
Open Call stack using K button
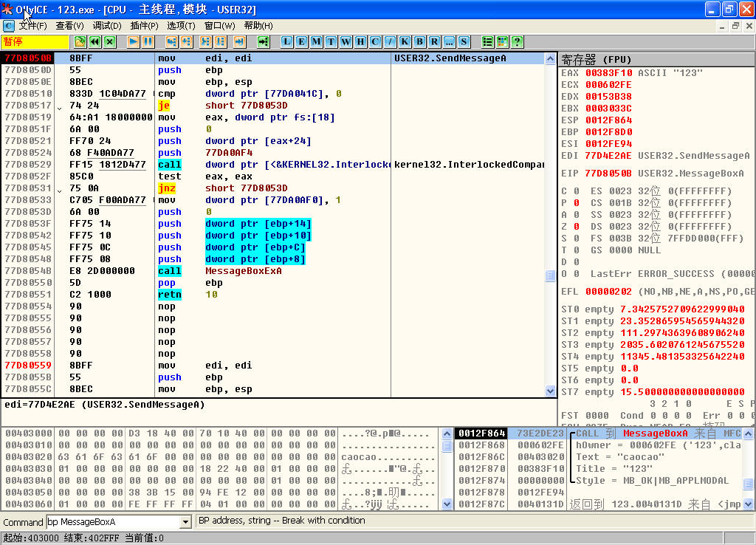click(x=405, y=41)
